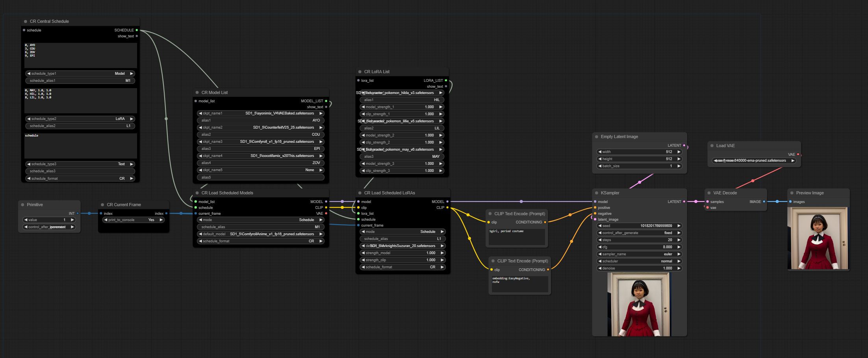Open the mode Schedule dropdown in CR Load Scheduled LoRAs
The width and height of the screenshot is (868, 358).
[x=402, y=232]
